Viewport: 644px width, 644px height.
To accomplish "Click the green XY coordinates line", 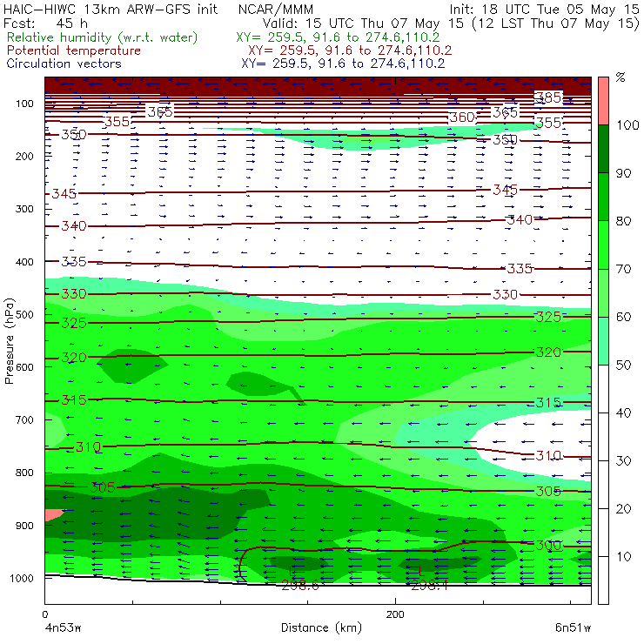I will point(338,37).
